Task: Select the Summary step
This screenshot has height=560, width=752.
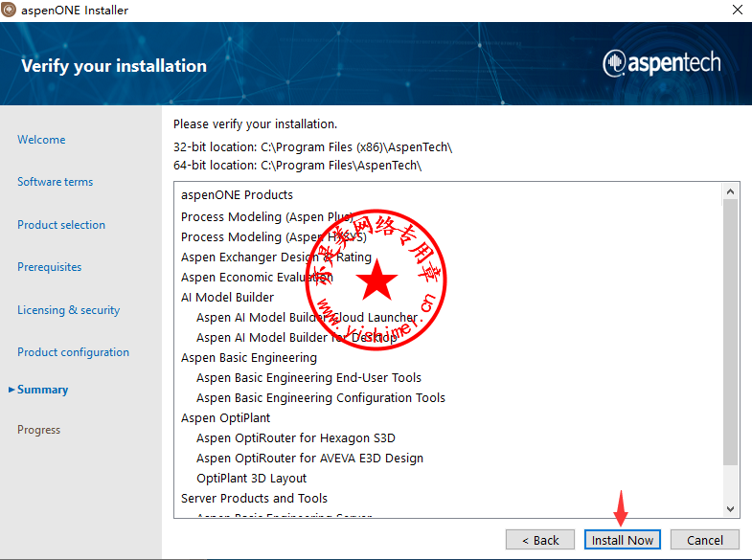Action: 42,390
